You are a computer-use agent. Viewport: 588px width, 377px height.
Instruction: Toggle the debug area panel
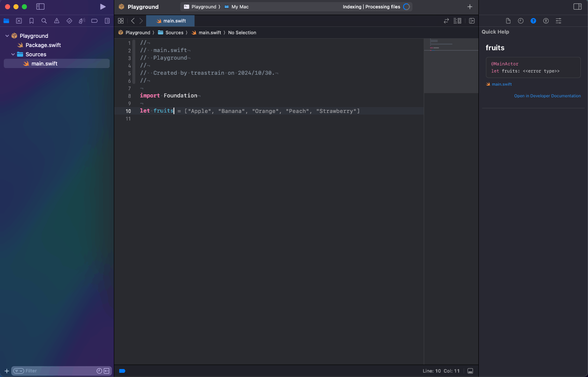(x=470, y=371)
